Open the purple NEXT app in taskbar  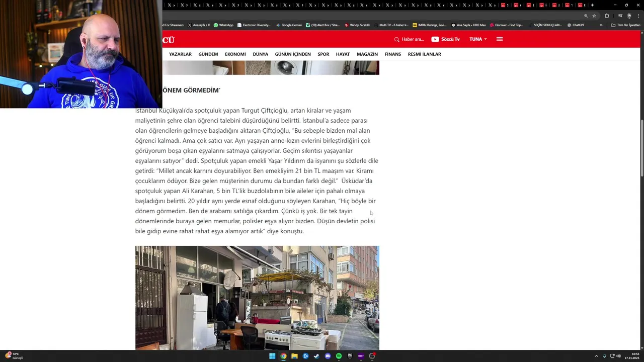(x=361, y=356)
